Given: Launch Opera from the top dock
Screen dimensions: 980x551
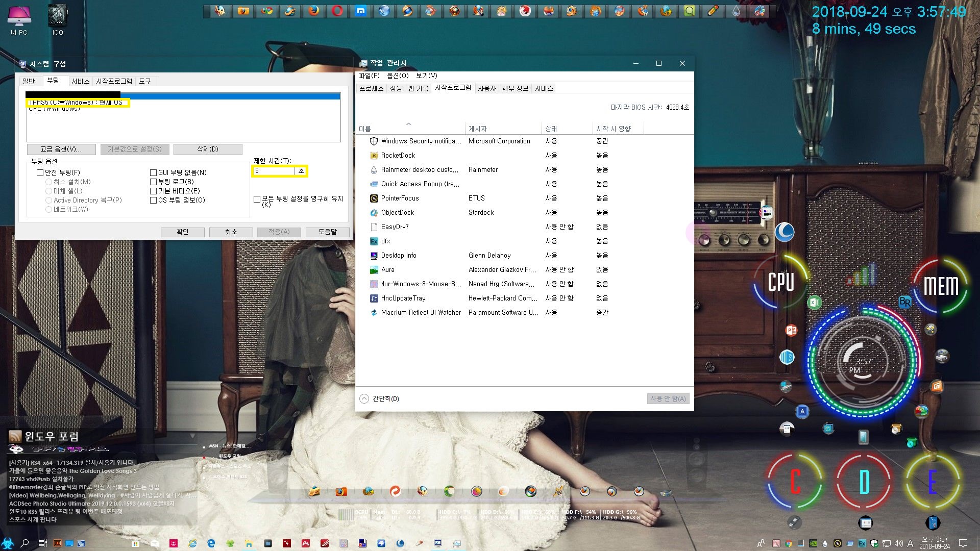Looking at the screenshot, I should pyautogui.click(x=337, y=11).
